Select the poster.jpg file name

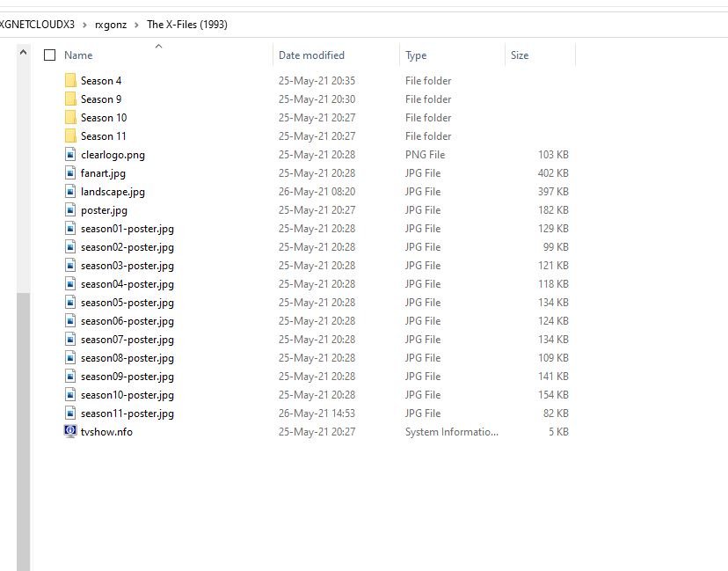point(104,210)
